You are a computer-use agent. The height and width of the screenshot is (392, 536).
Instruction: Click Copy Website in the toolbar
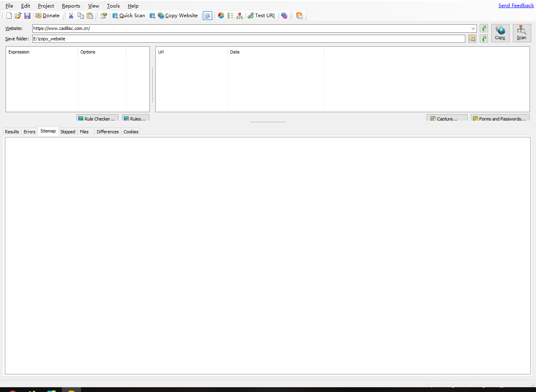(178, 16)
